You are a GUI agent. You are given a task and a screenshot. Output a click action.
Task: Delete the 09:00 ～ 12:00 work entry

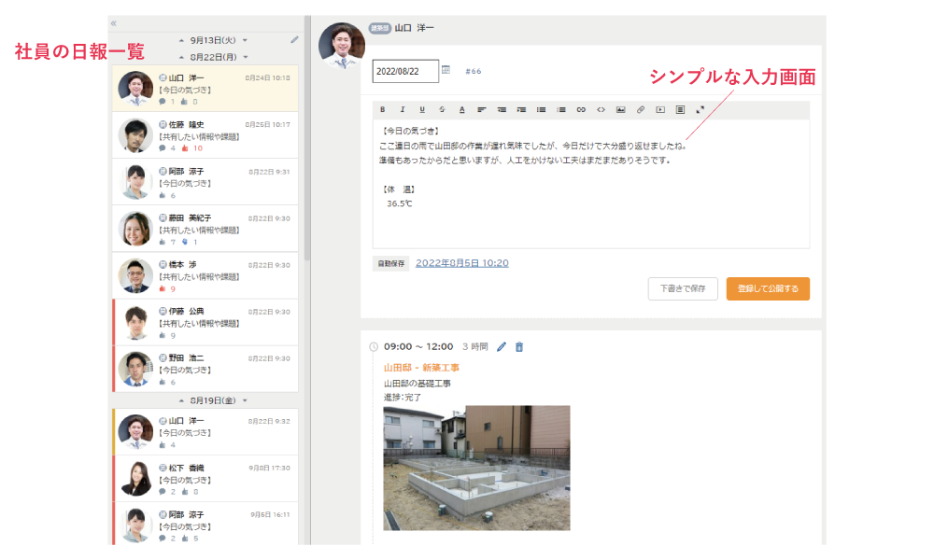[x=519, y=347]
